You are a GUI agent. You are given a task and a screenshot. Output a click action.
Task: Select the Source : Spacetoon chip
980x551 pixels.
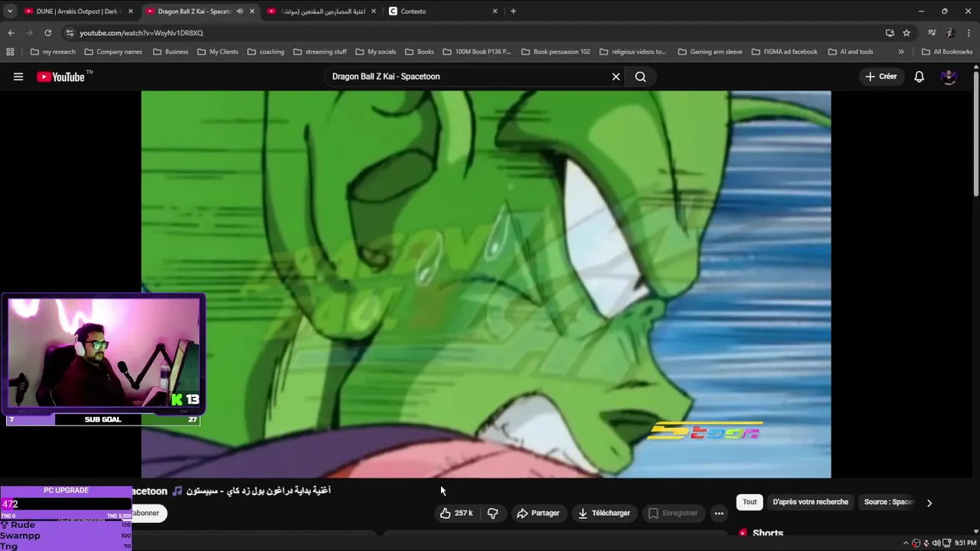pos(888,502)
